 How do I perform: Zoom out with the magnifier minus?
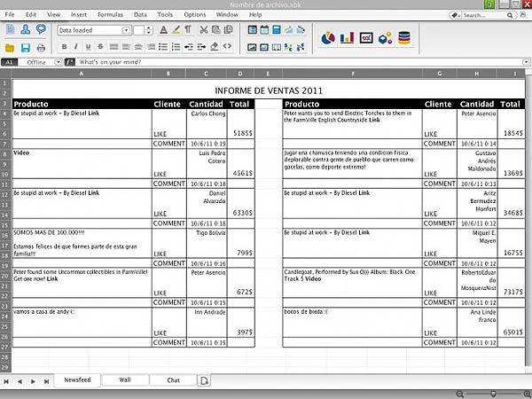[460, 394]
